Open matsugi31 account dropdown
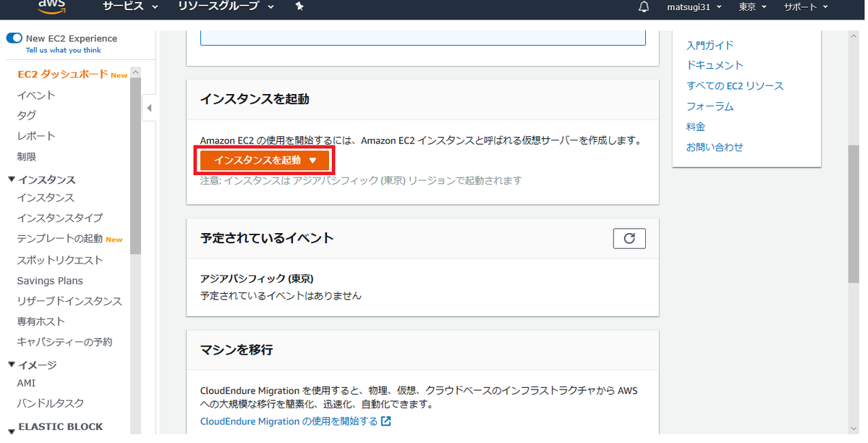Screen dimensions: 868x443 [694, 7]
